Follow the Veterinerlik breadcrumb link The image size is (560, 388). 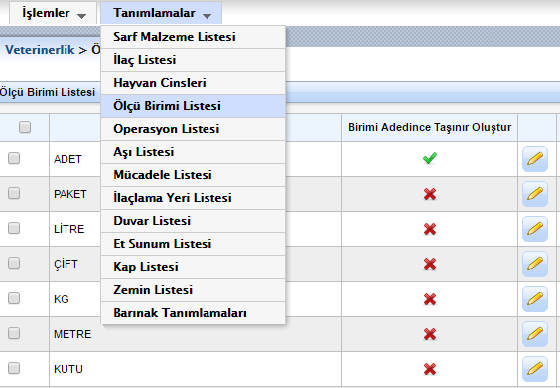click(40, 50)
